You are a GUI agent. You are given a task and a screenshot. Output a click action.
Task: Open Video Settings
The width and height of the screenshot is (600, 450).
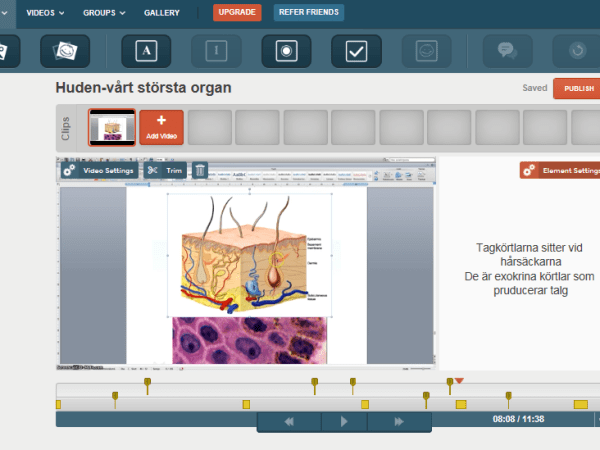pyautogui.click(x=99, y=171)
